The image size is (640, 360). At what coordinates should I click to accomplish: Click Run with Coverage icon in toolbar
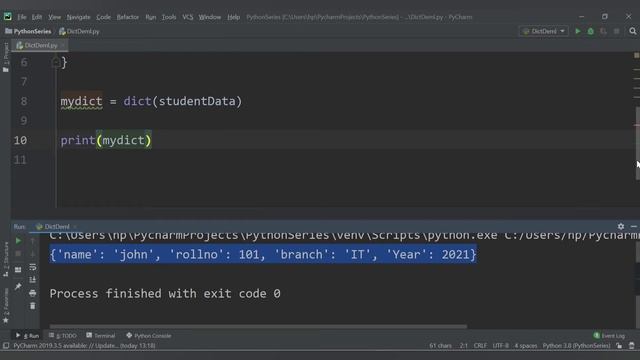tap(603, 31)
